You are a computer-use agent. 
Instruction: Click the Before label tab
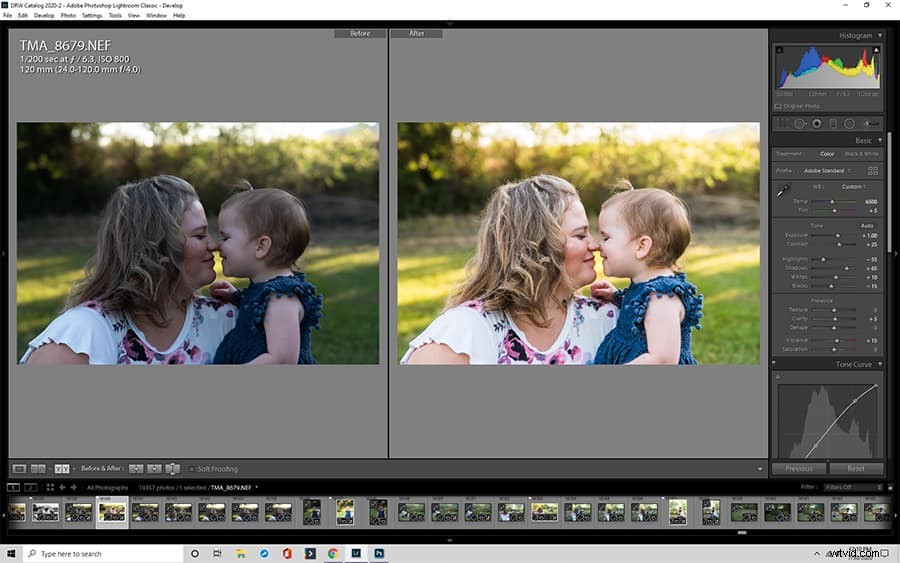[360, 34]
